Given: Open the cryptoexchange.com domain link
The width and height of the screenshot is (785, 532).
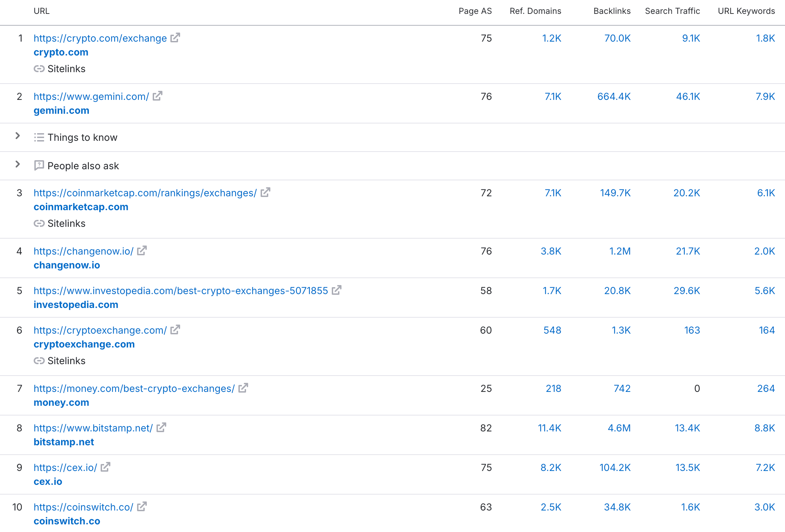Looking at the screenshot, I should pyautogui.click(x=84, y=344).
